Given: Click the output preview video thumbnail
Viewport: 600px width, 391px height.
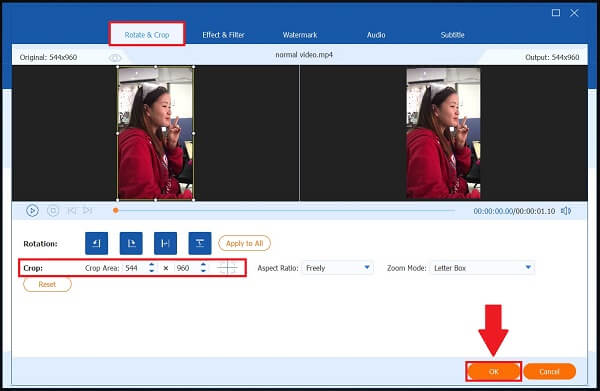Looking at the screenshot, I should [x=443, y=134].
